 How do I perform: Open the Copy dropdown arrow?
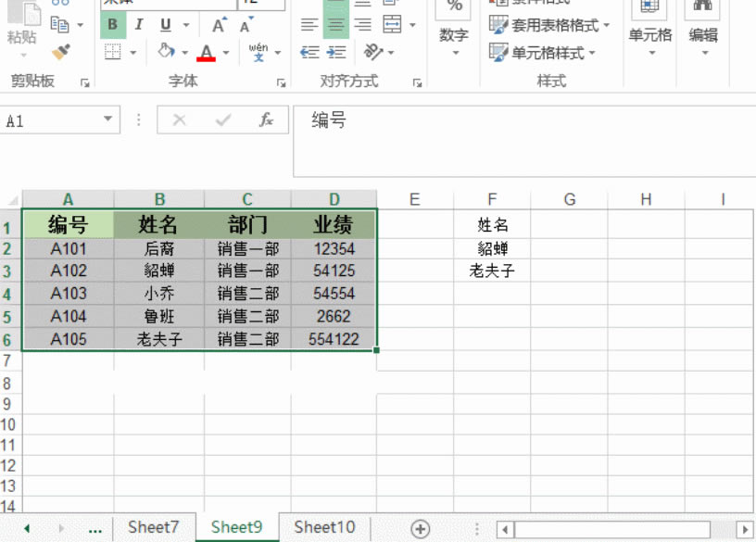(81, 25)
